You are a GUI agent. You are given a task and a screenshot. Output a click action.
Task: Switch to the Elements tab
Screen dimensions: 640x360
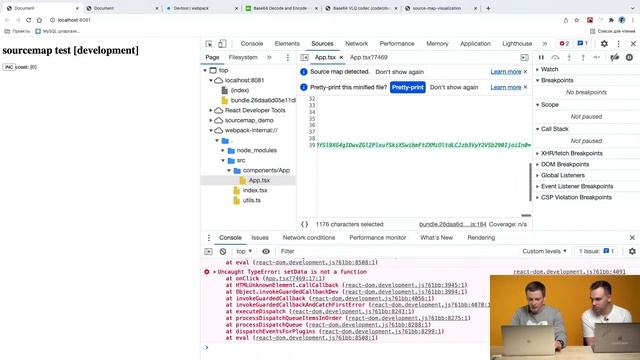coord(287,44)
